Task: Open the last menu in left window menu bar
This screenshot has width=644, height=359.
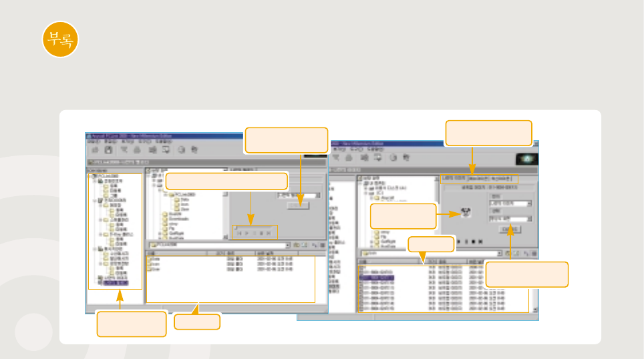Action: tap(164, 141)
